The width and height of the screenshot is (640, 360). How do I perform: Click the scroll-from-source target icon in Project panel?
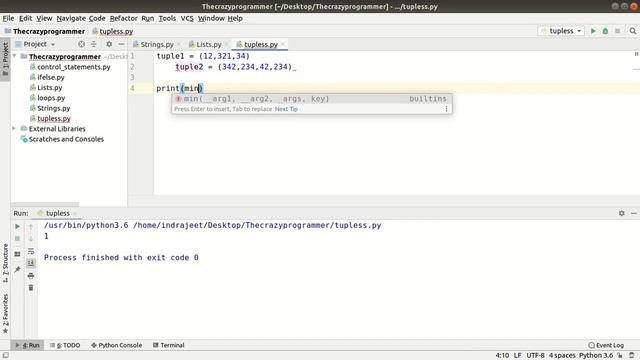[81, 44]
